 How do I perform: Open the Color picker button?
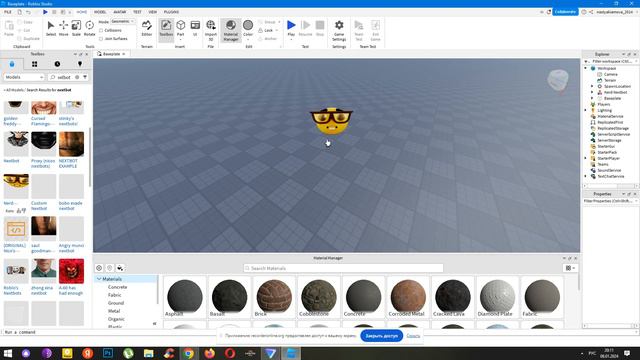click(248, 28)
